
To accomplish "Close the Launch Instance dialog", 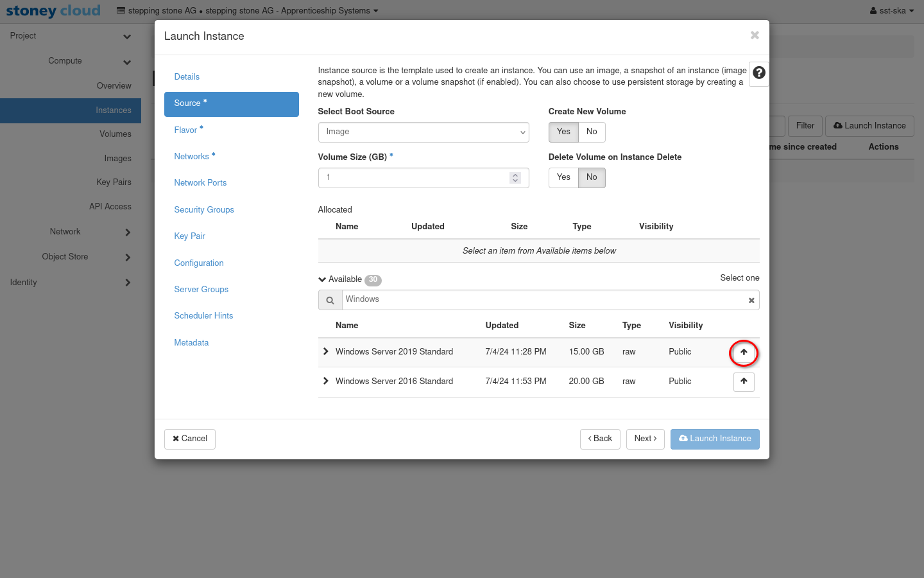I will pyautogui.click(x=755, y=35).
